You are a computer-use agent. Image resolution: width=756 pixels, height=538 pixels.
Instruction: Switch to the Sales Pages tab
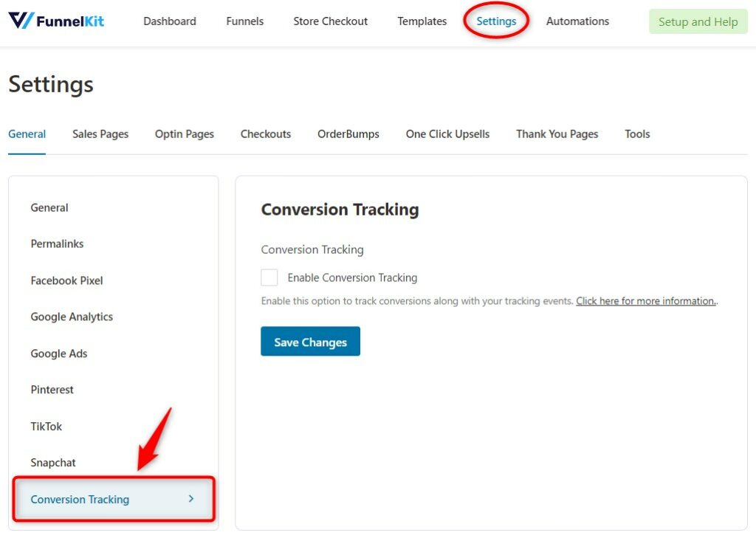point(100,134)
